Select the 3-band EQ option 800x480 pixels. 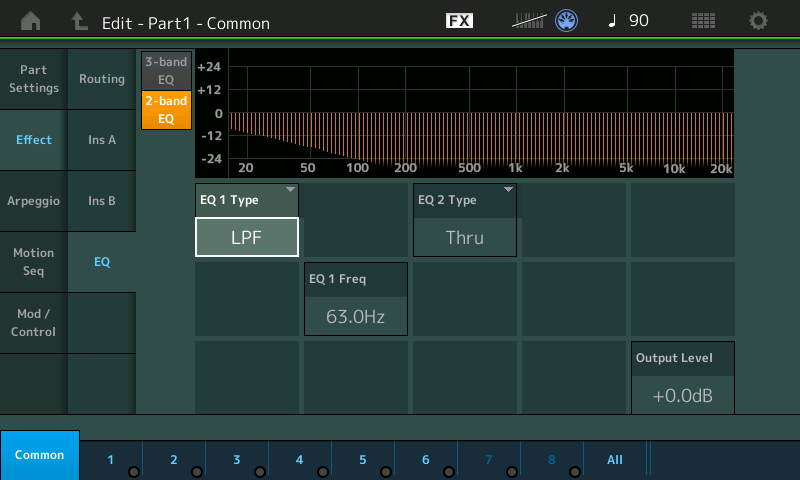point(166,70)
